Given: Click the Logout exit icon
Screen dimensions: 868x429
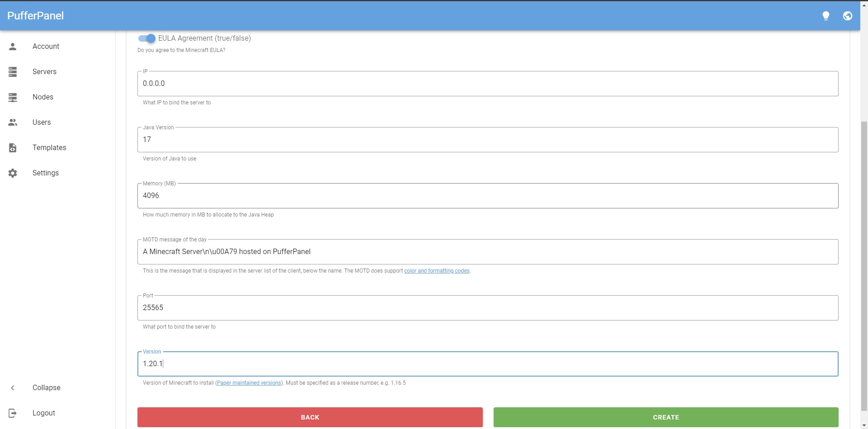Looking at the screenshot, I should tap(13, 413).
